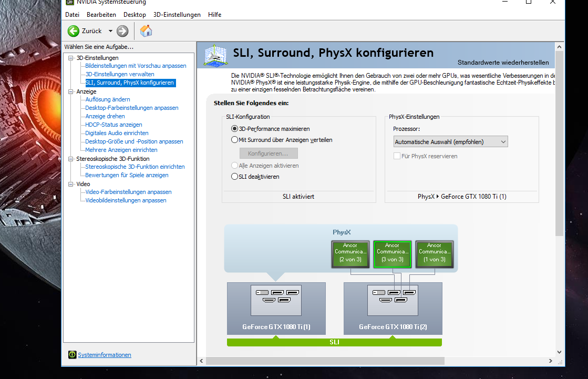Open HDCP-Status anzeigen
Screen dimensions: 588x379
pyautogui.click(x=114, y=125)
